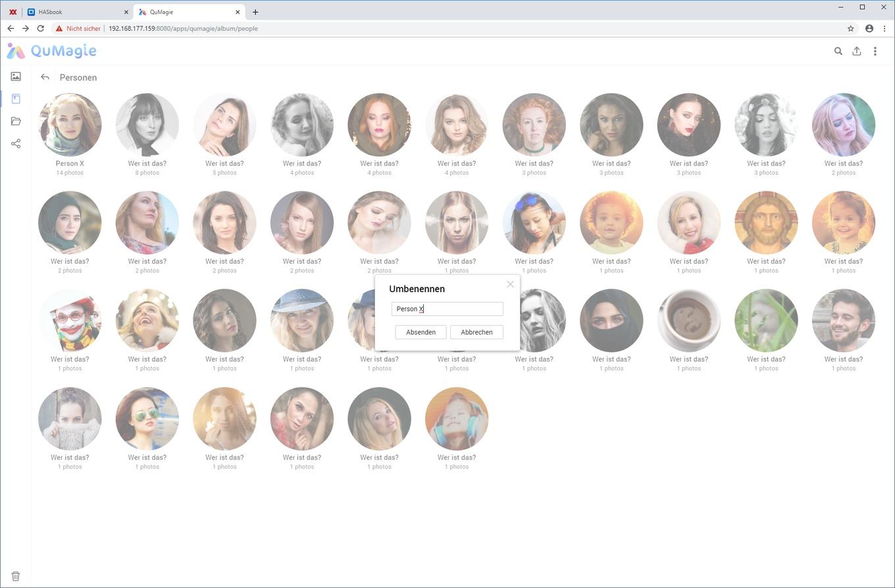Click the Person X name label
The height and width of the screenshot is (588, 895).
coord(70,163)
